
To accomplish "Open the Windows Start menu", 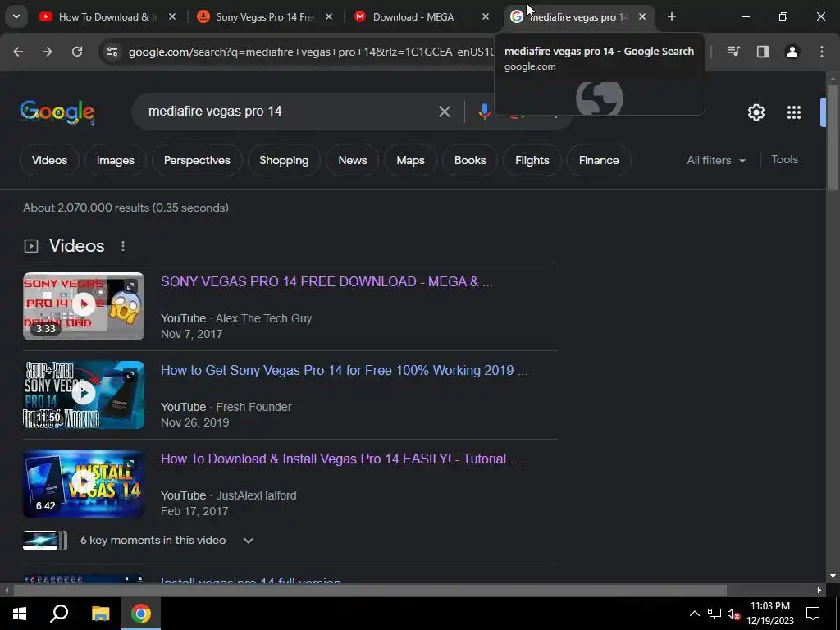I will [x=20, y=614].
